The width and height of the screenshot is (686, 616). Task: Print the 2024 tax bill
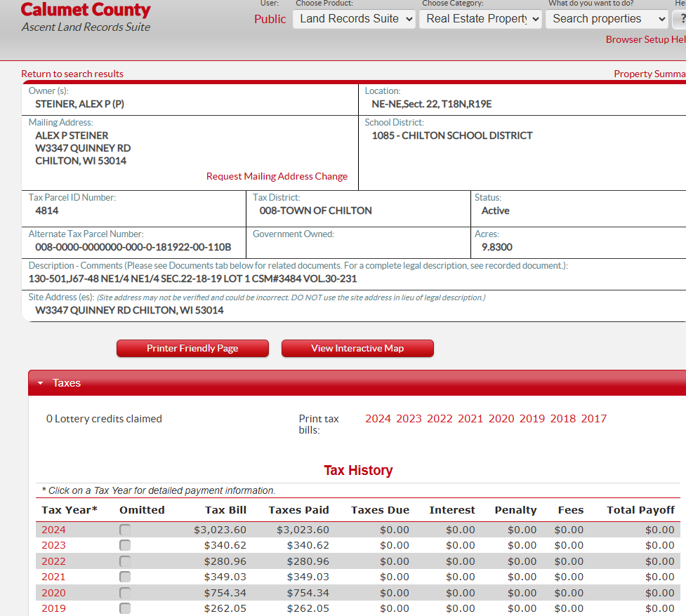(378, 419)
